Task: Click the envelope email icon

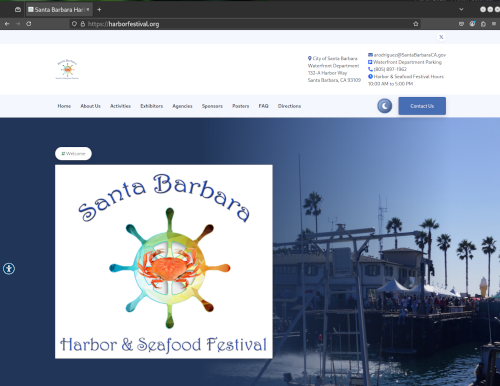Action: tap(370, 55)
